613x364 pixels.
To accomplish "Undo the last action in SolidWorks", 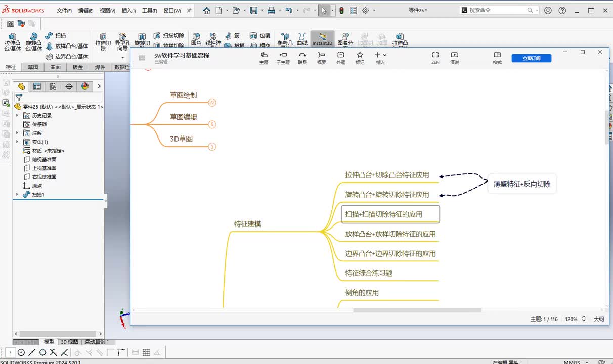I will (288, 10).
